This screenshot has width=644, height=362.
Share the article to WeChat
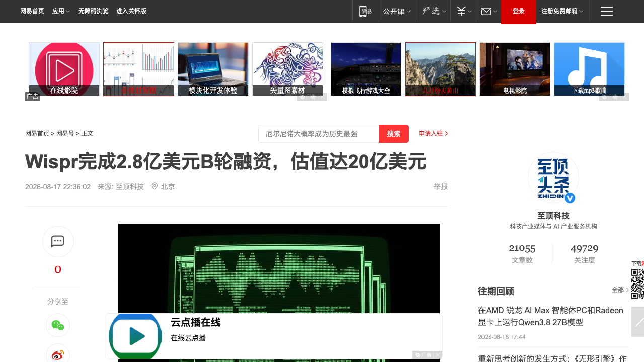click(58, 325)
